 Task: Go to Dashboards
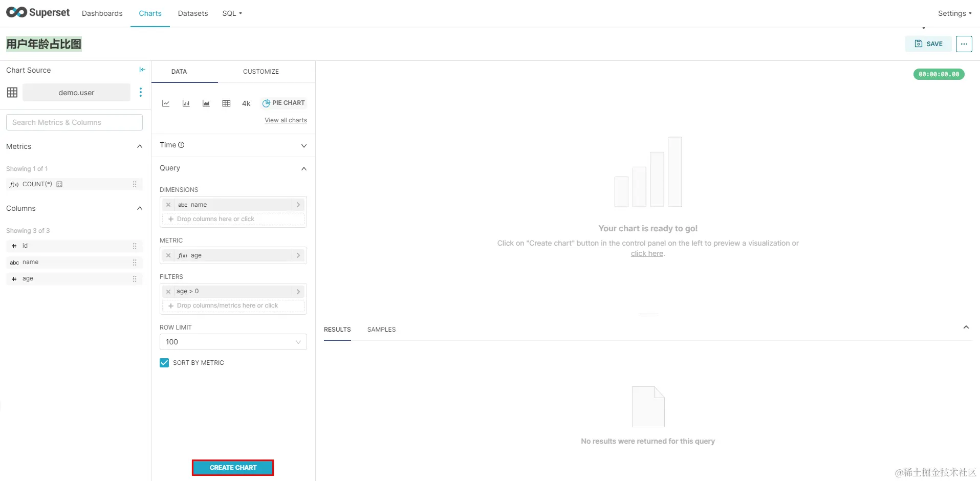coord(102,13)
